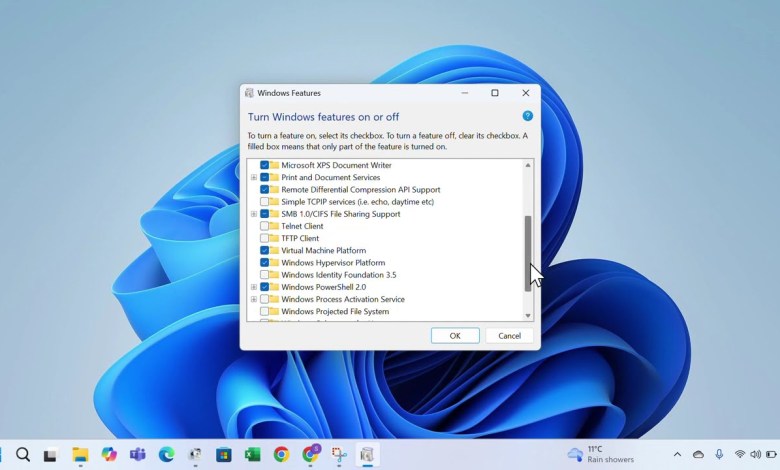Image resolution: width=780 pixels, height=470 pixels.
Task: Close the Windows Features window
Action: tap(526, 93)
